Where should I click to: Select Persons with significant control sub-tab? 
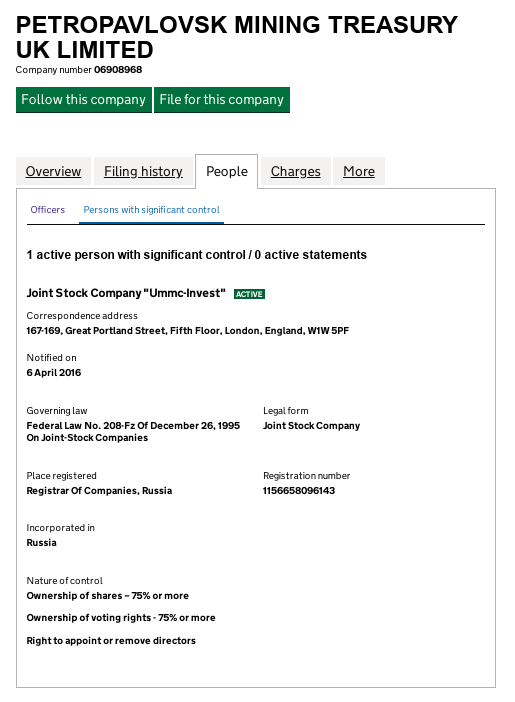coord(151,210)
